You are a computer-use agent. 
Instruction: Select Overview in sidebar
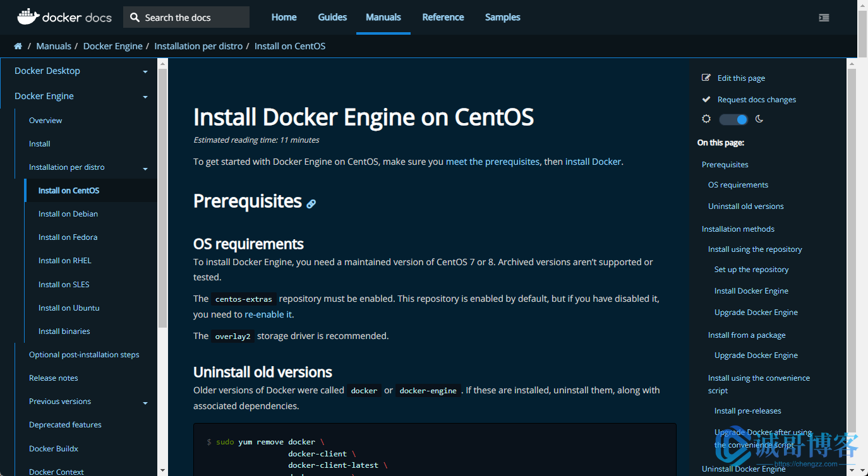pos(45,121)
